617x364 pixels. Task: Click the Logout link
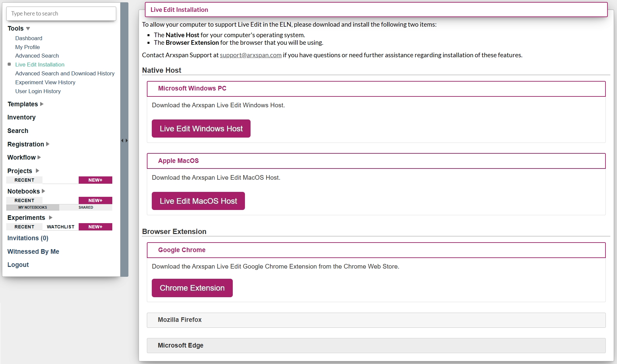(x=18, y=265)
